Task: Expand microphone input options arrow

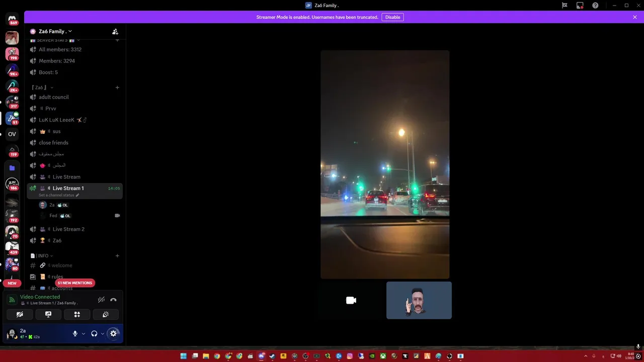Action: (x=84, y=334)
